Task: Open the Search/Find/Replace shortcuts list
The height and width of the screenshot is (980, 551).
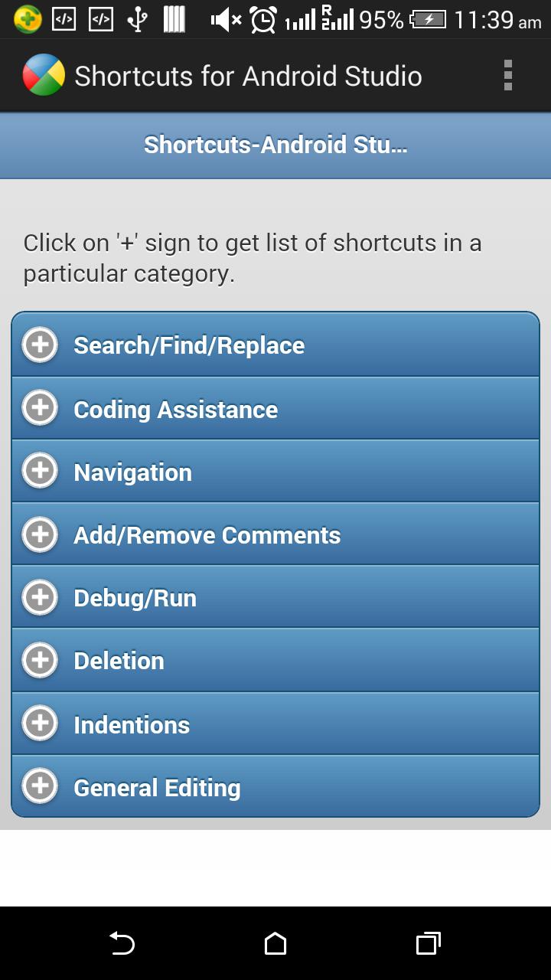Action: tap(189, 345)
